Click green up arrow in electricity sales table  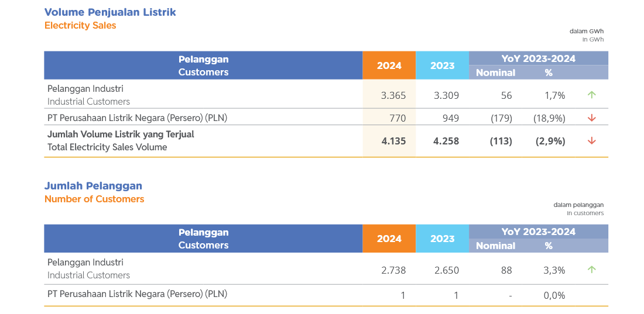click(591, 95)
